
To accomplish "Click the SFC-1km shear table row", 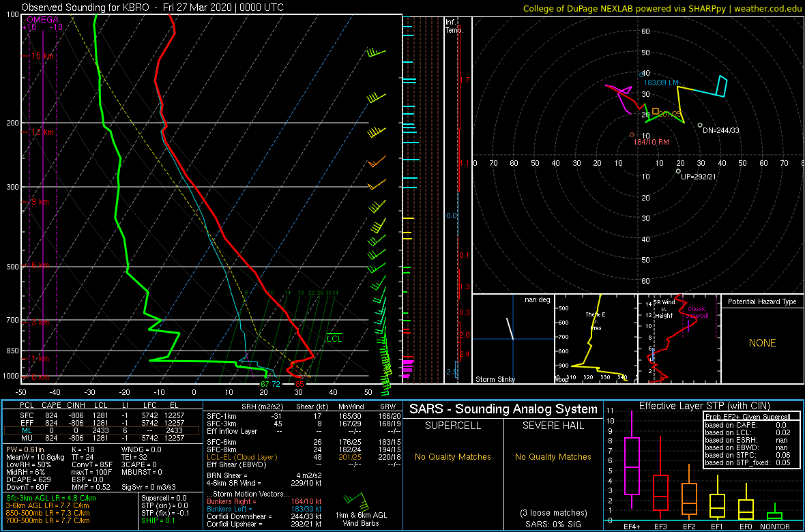I will [x=303, y=415].
